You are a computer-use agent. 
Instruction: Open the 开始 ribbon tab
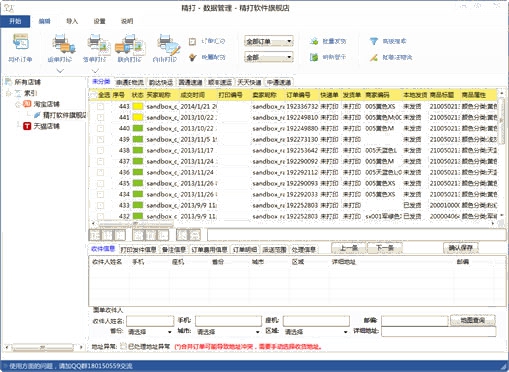15,21
